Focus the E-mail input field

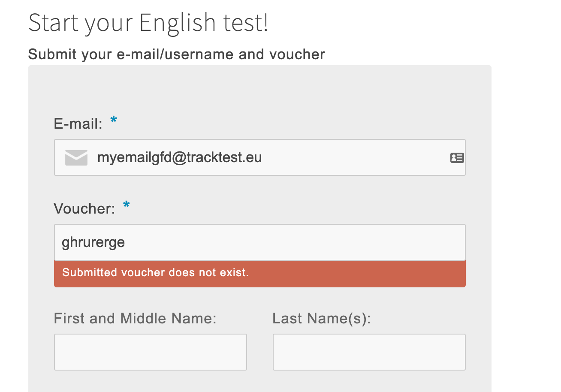click(x=343, y=158)
